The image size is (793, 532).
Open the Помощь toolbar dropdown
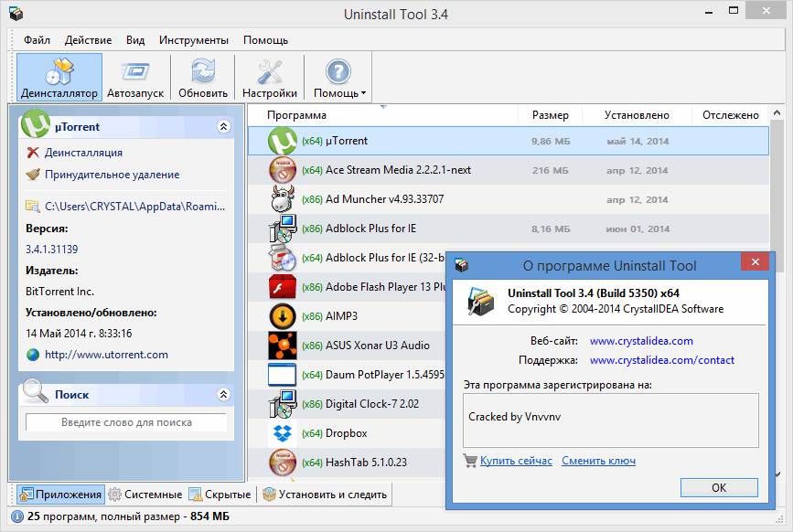pyautogui.click(x=338, y=78)
